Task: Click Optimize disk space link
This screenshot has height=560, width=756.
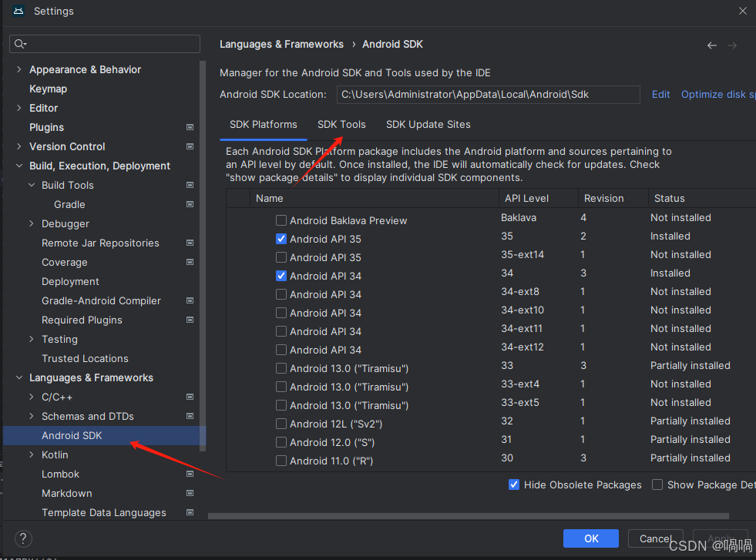Action: (718, 95)
